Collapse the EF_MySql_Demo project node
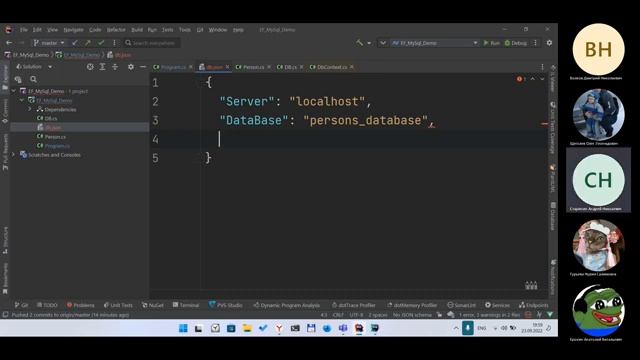640x360 pixels. [22, 100]
